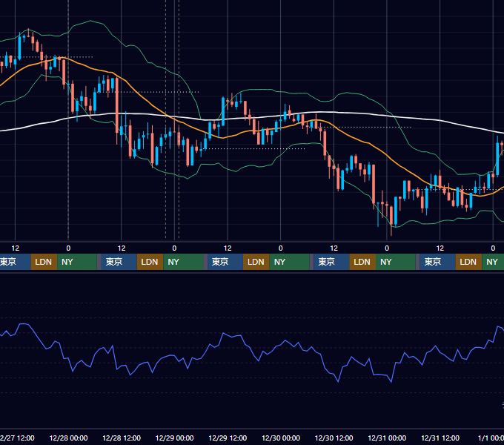Select the NY session block covering 12/29 00:00

[183, 262]
